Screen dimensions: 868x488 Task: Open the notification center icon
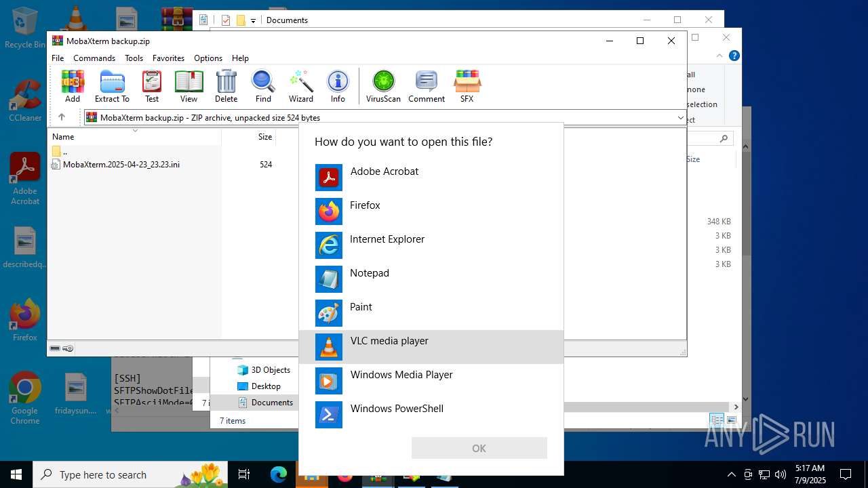coord(846,474)
